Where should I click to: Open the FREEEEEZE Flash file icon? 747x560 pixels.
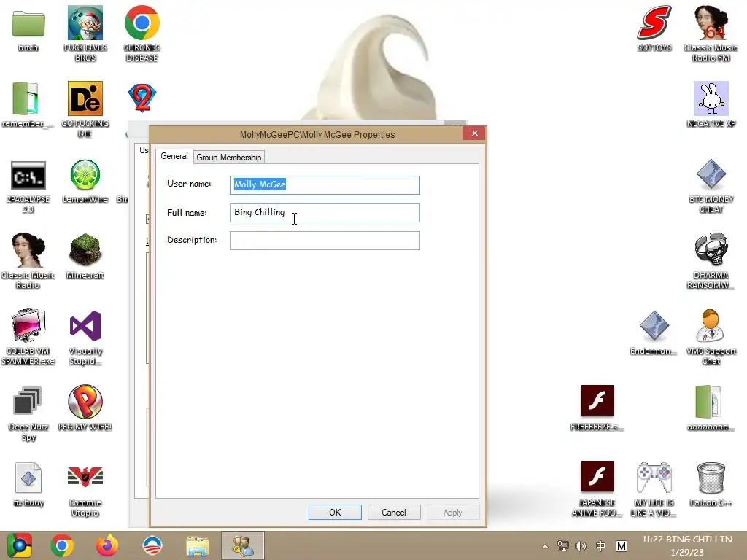[x=597, y=400]
